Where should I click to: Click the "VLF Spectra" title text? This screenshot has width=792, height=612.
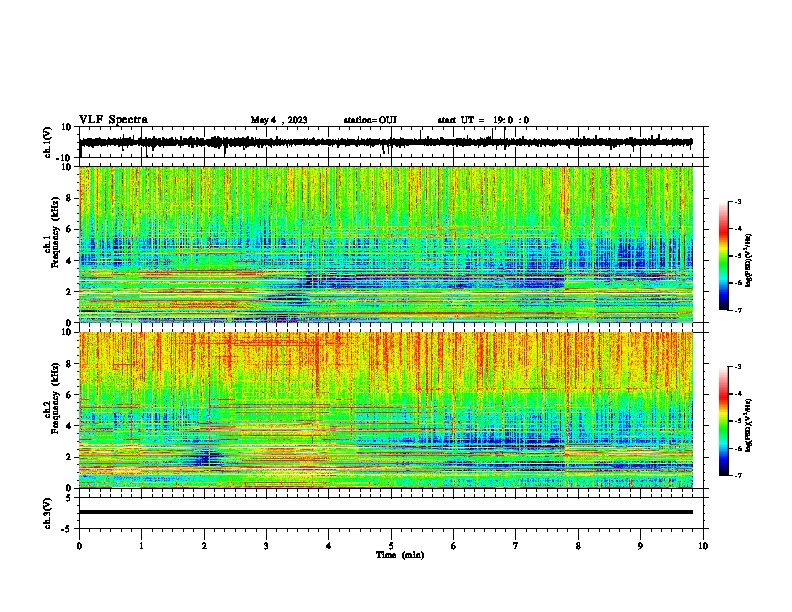(113, 120)
